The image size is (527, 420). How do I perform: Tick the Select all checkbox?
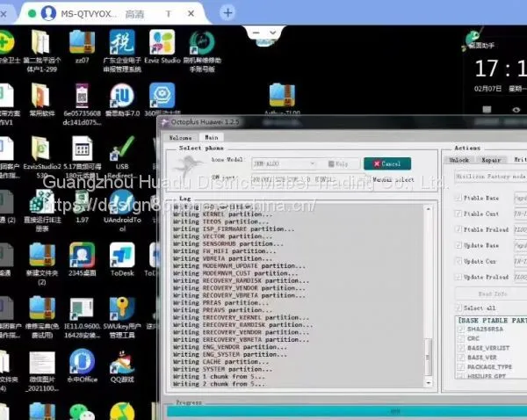(458, 308)
